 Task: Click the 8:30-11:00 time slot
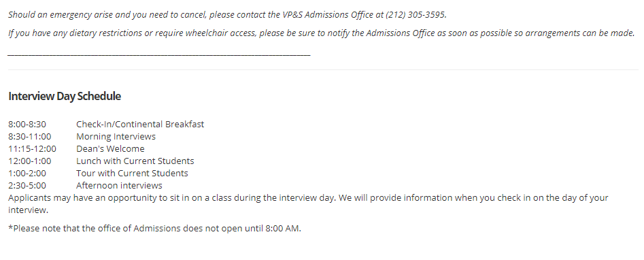click(x=29, y=136)
